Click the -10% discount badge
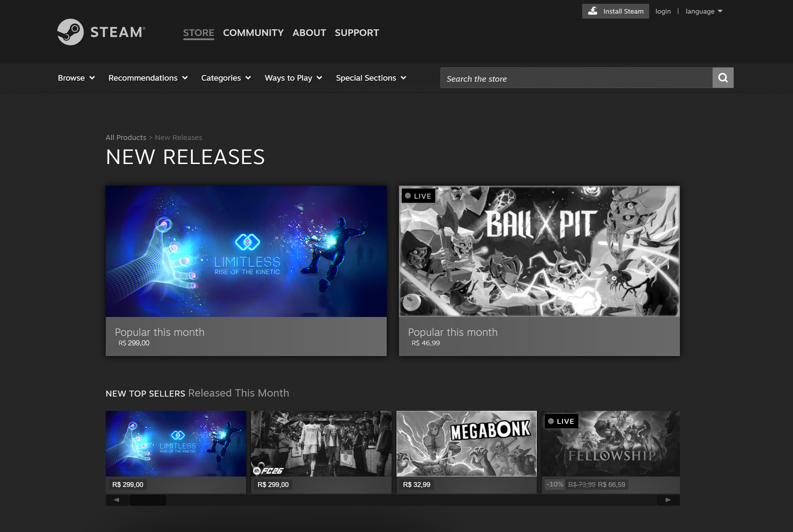793x532 pixels. coord(555,485)
